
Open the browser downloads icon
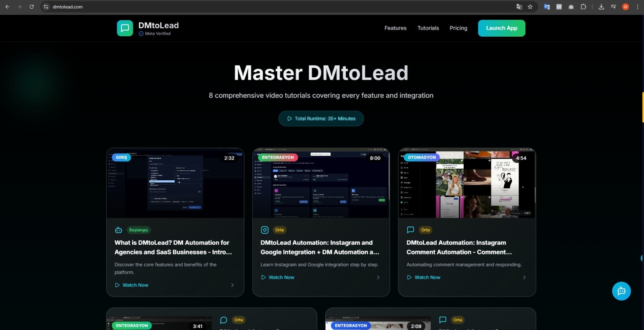(601, 7)
